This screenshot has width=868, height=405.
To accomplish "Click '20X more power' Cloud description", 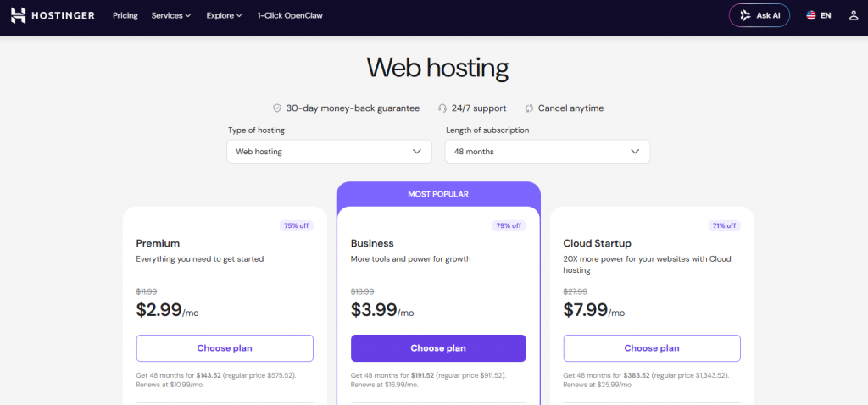I will (x=647, y=264).
